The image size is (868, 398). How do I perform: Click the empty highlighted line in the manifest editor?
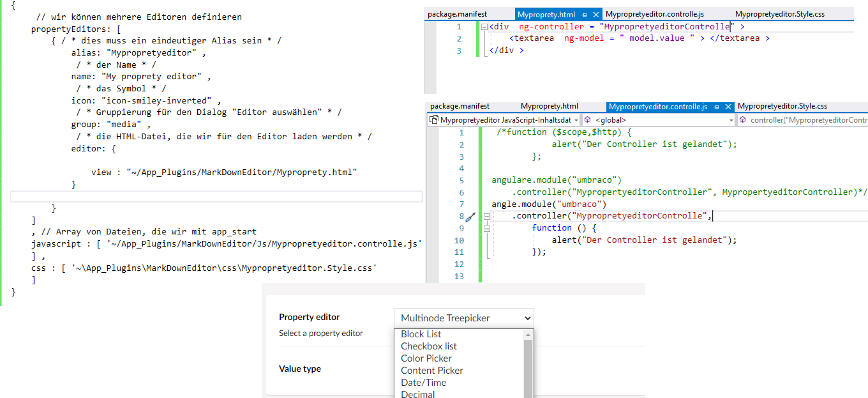click(216, 196)
